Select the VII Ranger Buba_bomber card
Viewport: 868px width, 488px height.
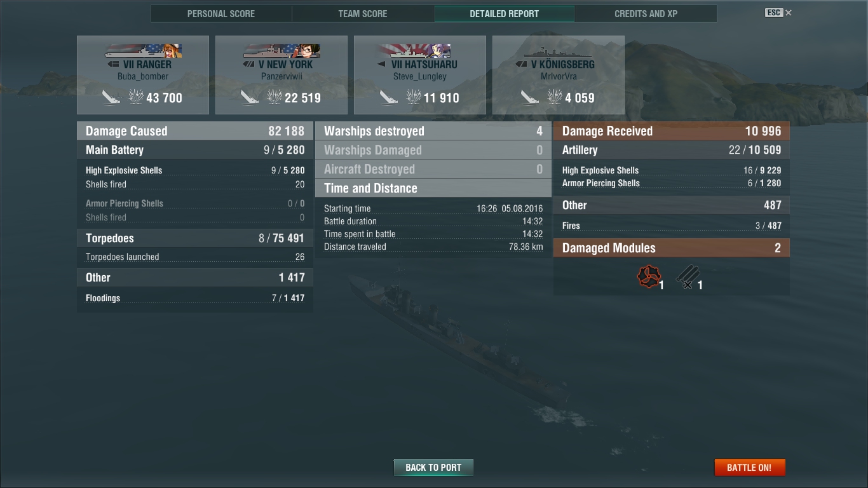point(143,75)
